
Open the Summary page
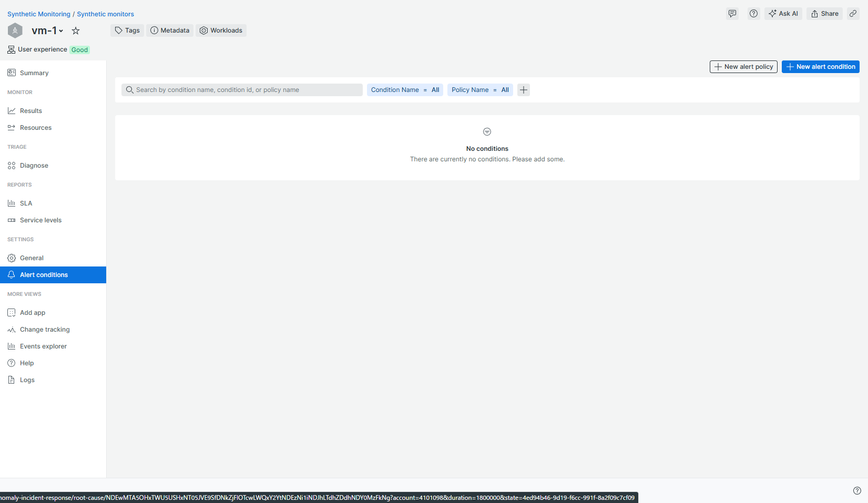[x=53, y=73]
